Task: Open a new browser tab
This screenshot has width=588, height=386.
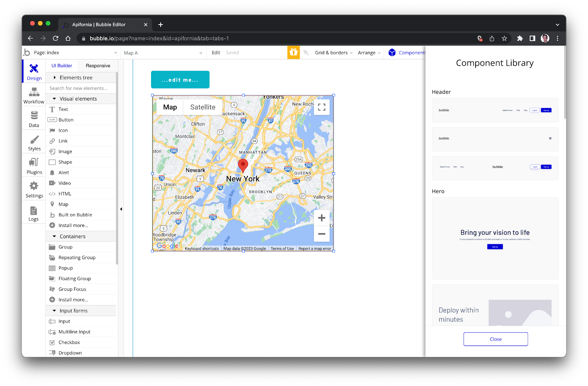Action: pyautogui.click(x=160, y=25)
